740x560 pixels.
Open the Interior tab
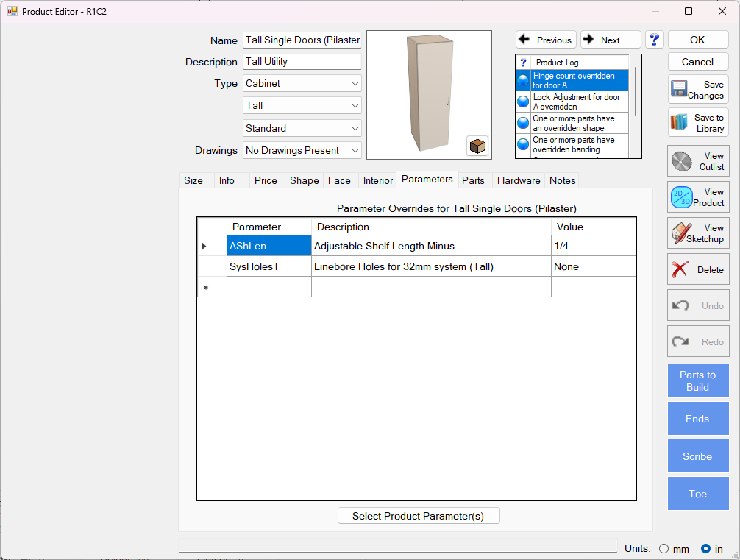tap(378, 180)
